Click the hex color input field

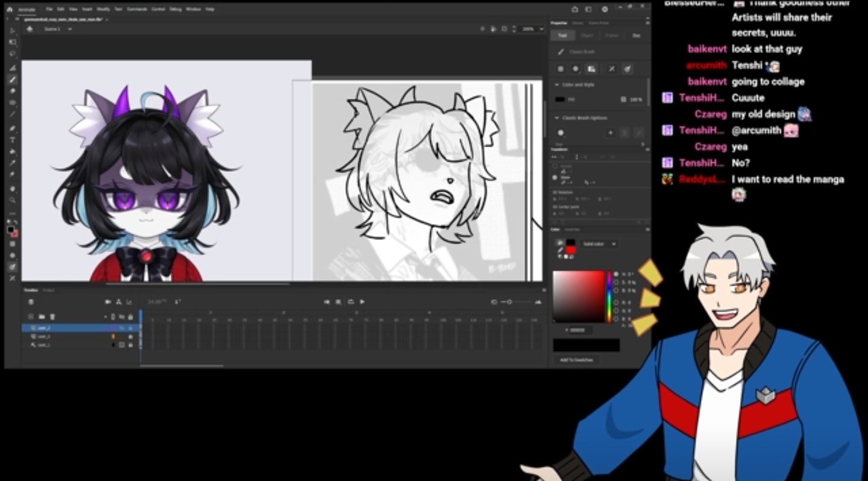(579, 330)
